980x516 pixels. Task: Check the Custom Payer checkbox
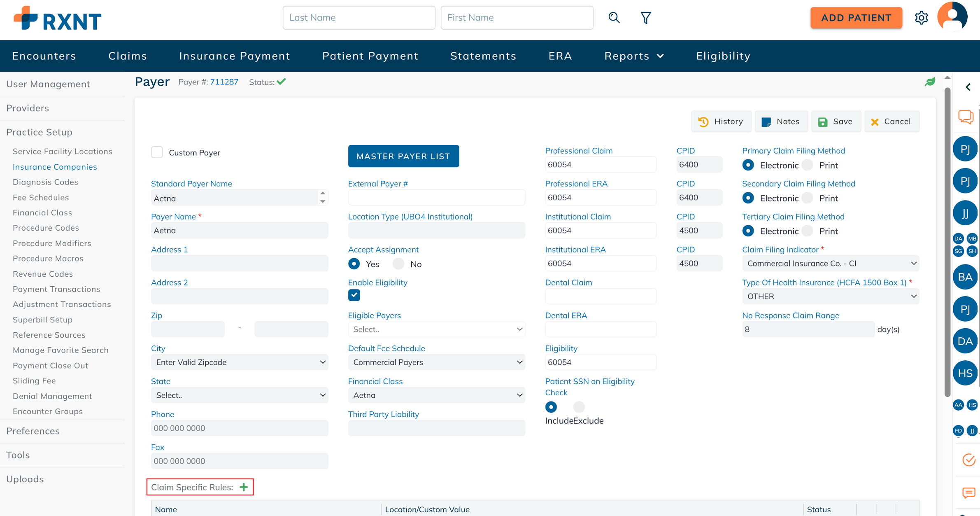(x=157, y=152)
